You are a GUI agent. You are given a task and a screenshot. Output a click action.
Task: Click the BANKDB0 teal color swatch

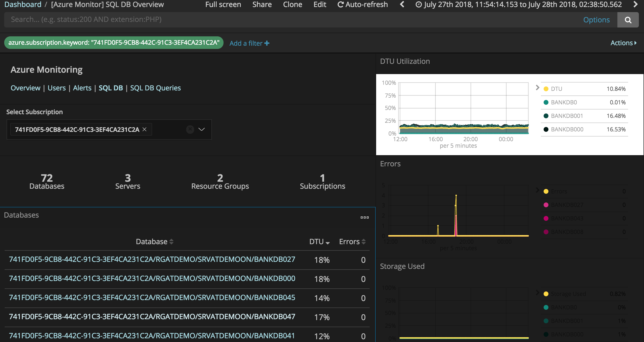(x=546, y=102)
